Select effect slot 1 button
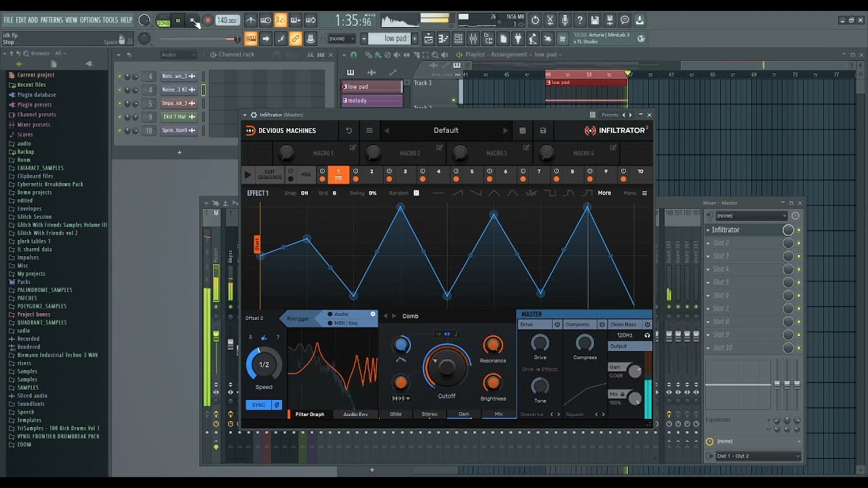This screenshot has height=488, width=868. pos(338,175)
